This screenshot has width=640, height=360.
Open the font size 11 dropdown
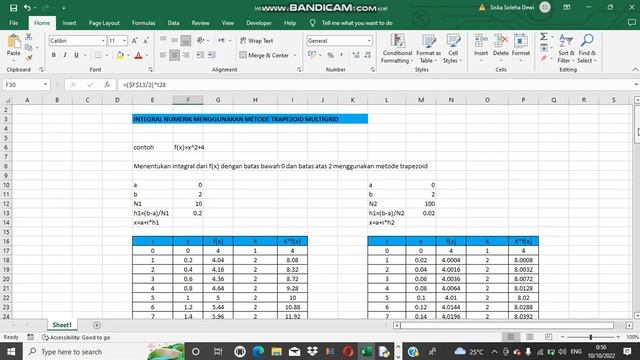pyautogui.click(x=124, y=40)
